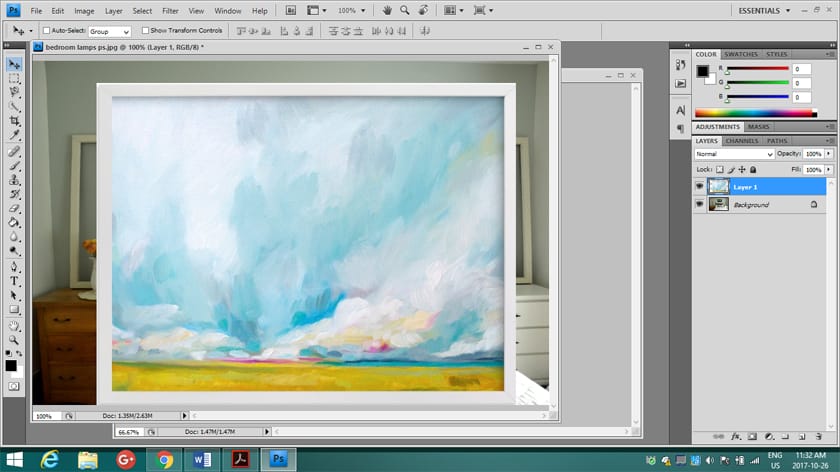Screen dimensions: 840x472
Task: Open the ESSENTIALS workspace dropdown
Action: (764, 11)
